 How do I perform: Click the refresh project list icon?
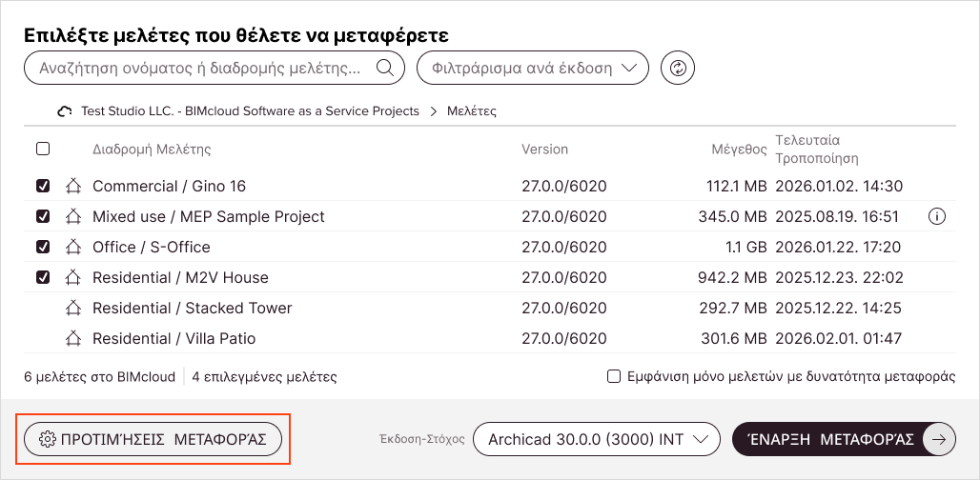pyautogui.click(x=678, y=68)
